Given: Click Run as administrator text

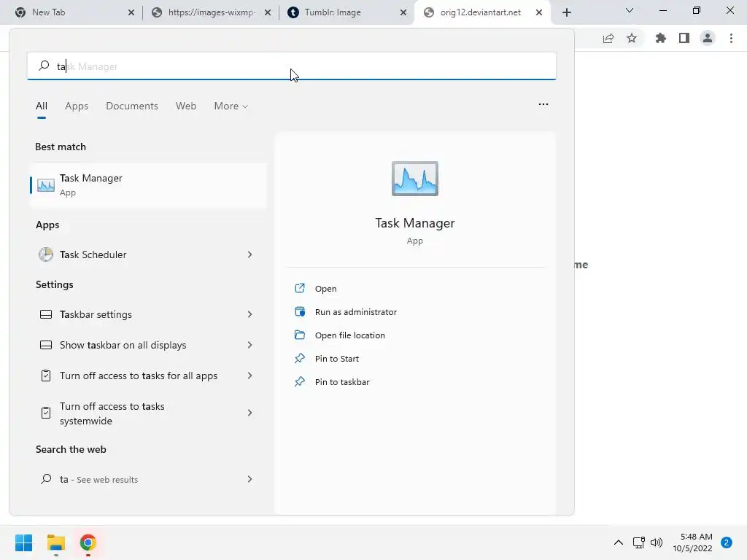Looking at the screenshot, I should pyautogui.click(x=356, y=312).
